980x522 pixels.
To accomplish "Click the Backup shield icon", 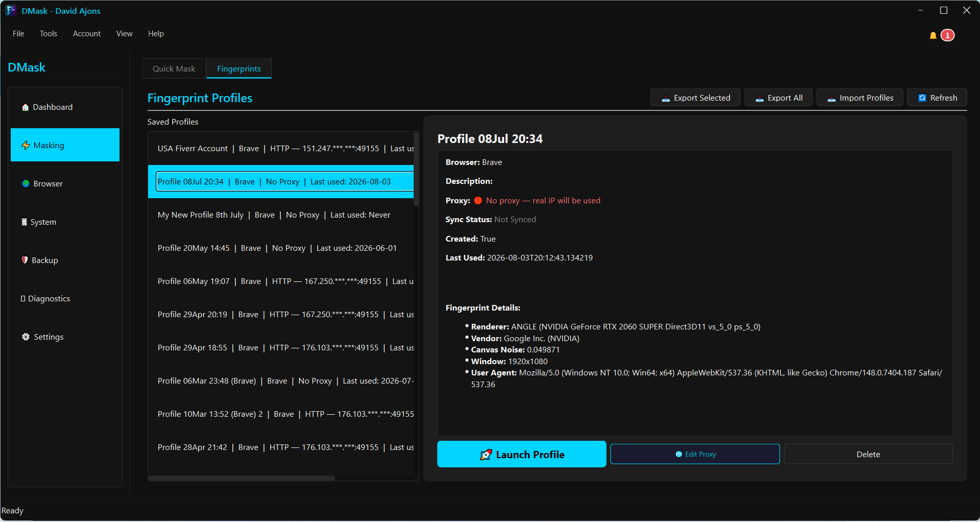I will pyautogui.click(x=25, y=260).
